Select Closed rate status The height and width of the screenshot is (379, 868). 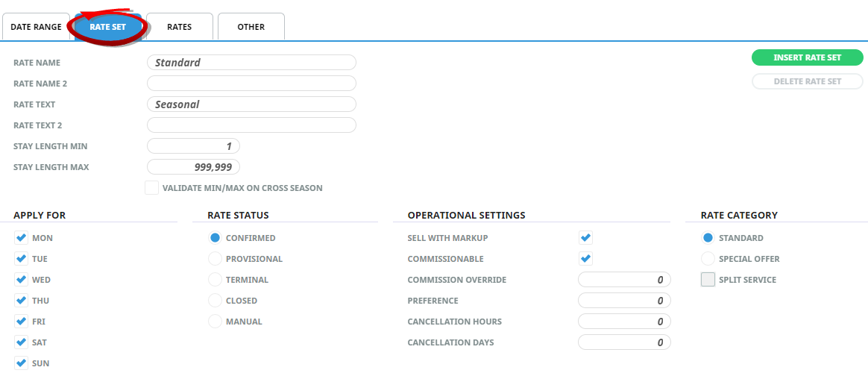tap(215, 301)
